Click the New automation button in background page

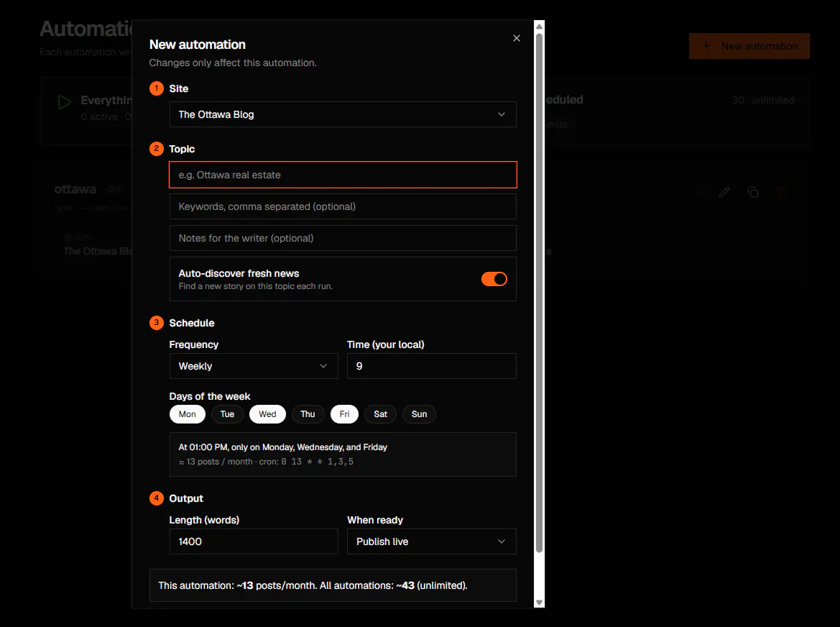click(x=749, y=46)
